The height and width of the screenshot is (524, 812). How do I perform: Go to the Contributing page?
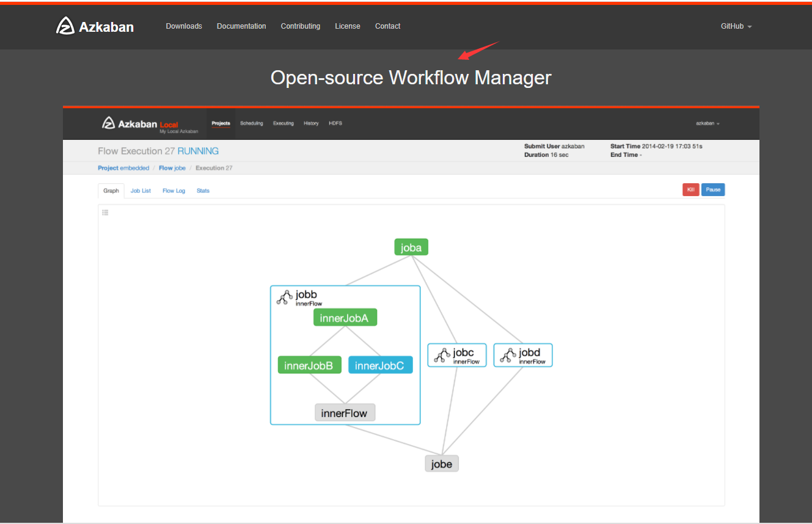tap(301, 26)
